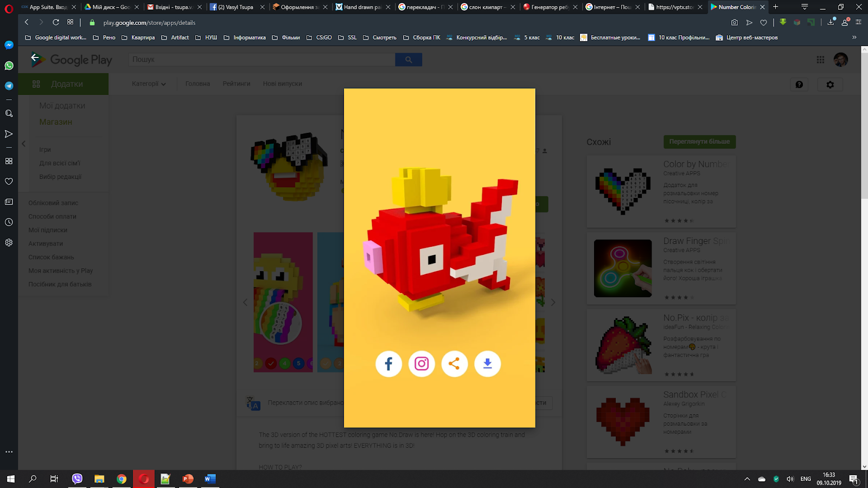Switch to the Мій диск tab

coord(111,7)
